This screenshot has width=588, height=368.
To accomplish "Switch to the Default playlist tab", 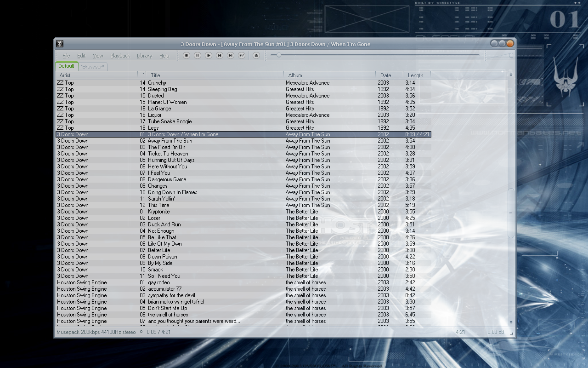I will pyautogui.click(x=67, y=66).
